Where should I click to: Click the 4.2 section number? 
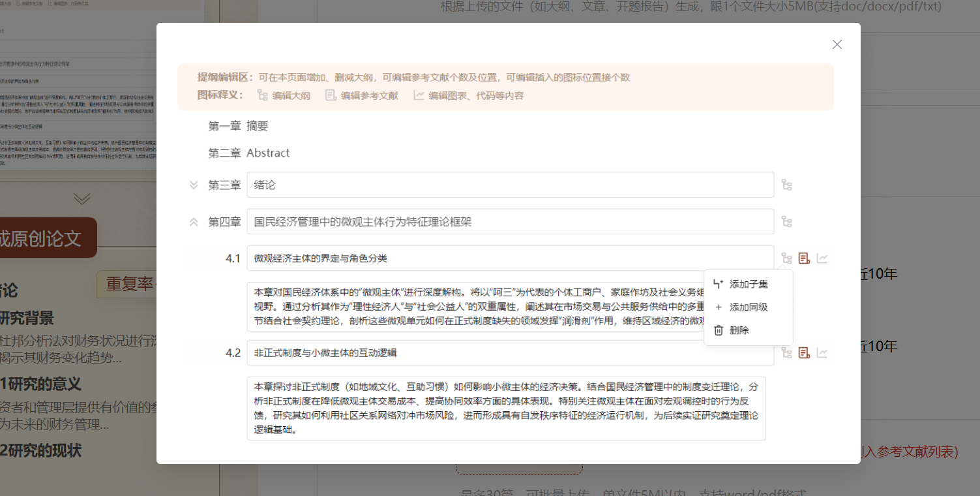coord(233,353)
